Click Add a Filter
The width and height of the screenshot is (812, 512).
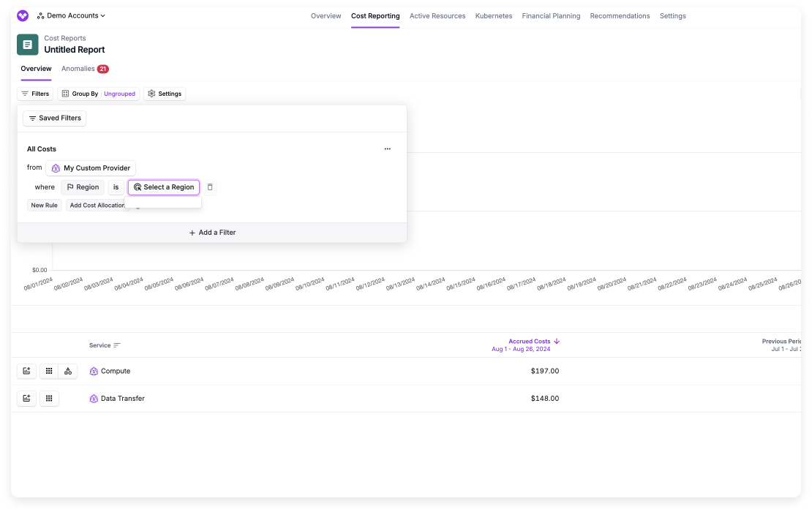point(212,233)
